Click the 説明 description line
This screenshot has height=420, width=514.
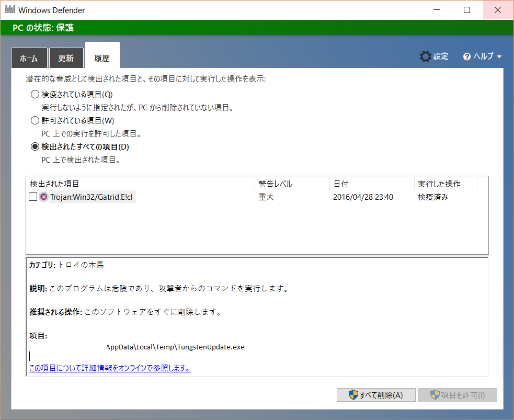click(x=159, y=289)
